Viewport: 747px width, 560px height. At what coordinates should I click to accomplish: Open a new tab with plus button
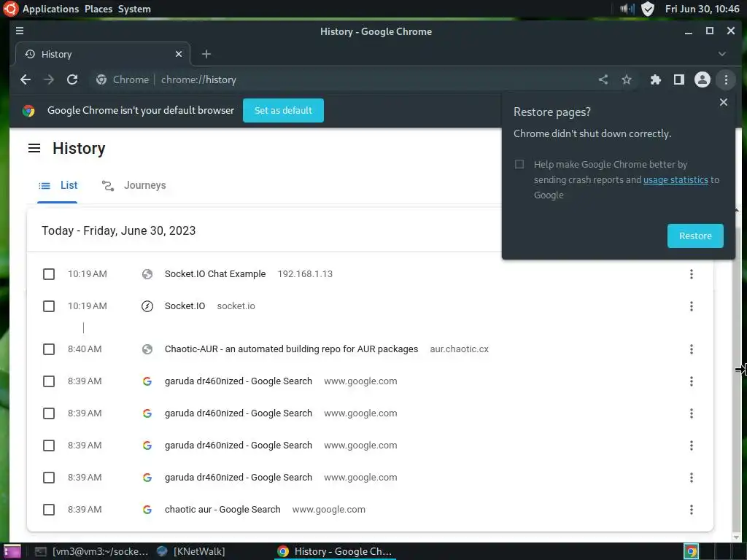point(206,54)
